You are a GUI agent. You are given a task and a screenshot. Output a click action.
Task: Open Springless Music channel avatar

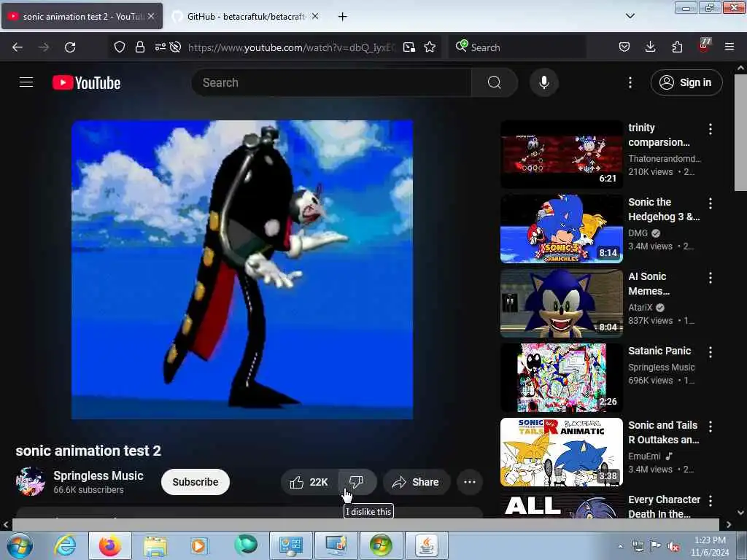[x=30, y=481]
